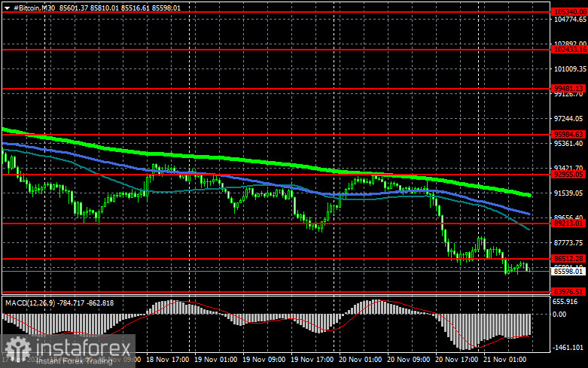Select the 99481.13 price level label
Viewport: 588px width, 368px height.
[x=568, y=88]
